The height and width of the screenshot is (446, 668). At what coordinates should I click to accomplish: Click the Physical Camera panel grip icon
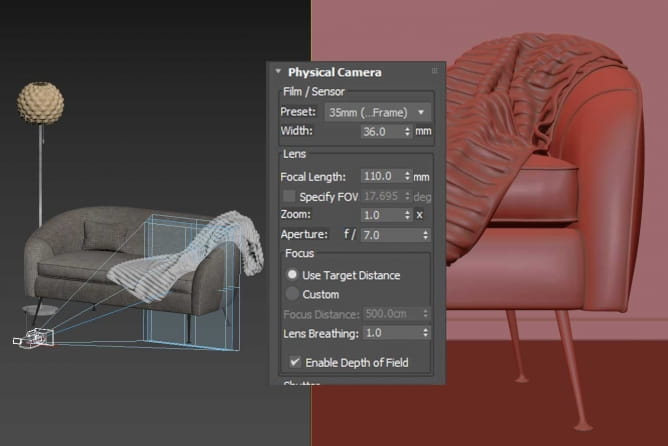coord(434,72)
